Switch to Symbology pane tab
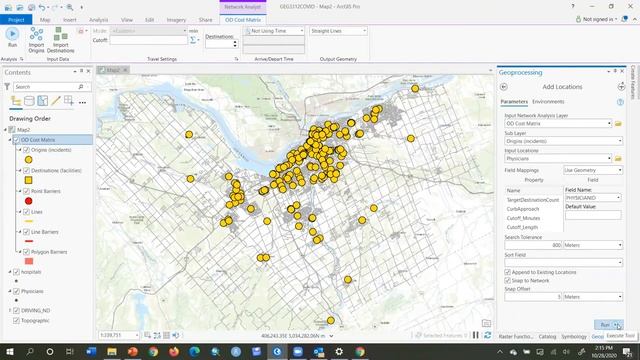The height and width of the screenshot is (360, 640). 573,337
